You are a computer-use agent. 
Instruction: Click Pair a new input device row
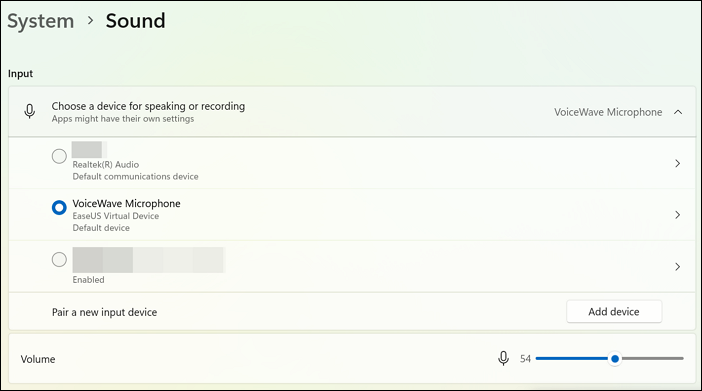352,312
